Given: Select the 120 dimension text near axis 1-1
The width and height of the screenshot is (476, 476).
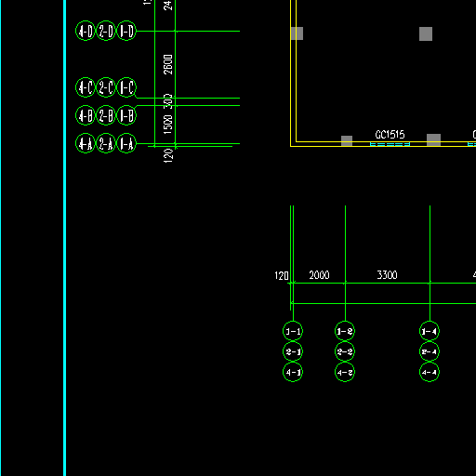Looking at the screenshot, I should click(282, 275).
